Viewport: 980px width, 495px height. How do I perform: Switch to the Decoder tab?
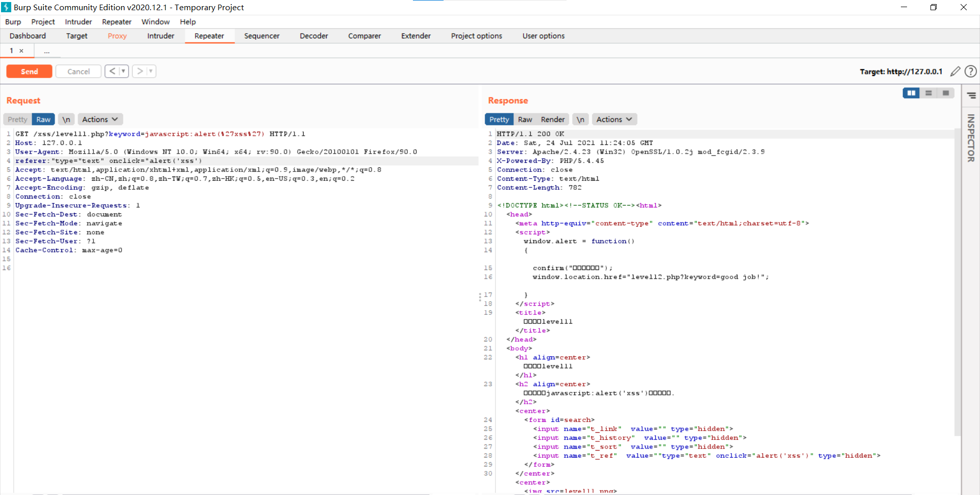[x=313, y=36]
